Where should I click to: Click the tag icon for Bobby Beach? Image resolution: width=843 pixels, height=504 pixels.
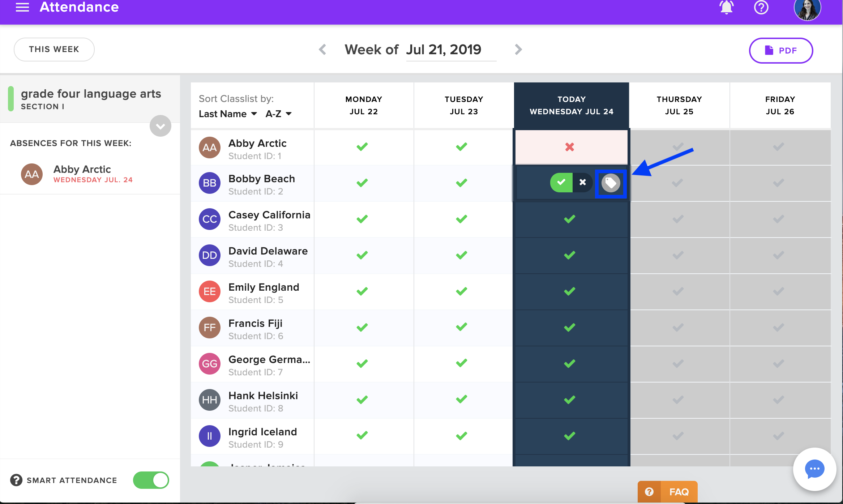coord(611,183)
